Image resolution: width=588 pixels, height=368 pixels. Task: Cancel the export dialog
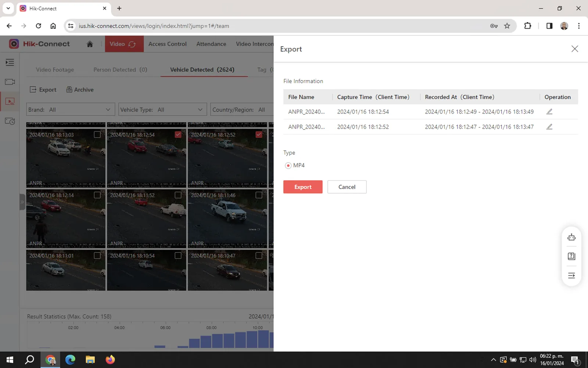[347, 187]
